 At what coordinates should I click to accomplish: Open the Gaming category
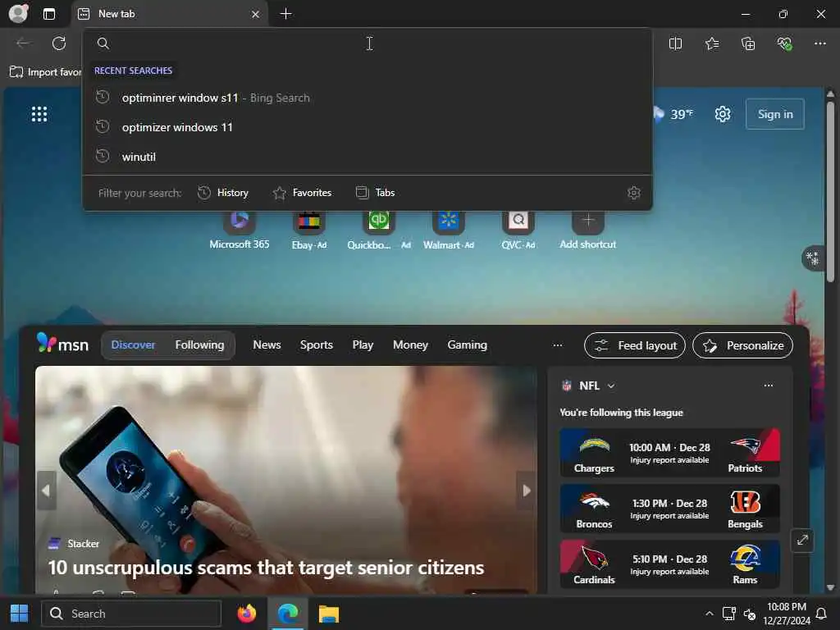467,345
